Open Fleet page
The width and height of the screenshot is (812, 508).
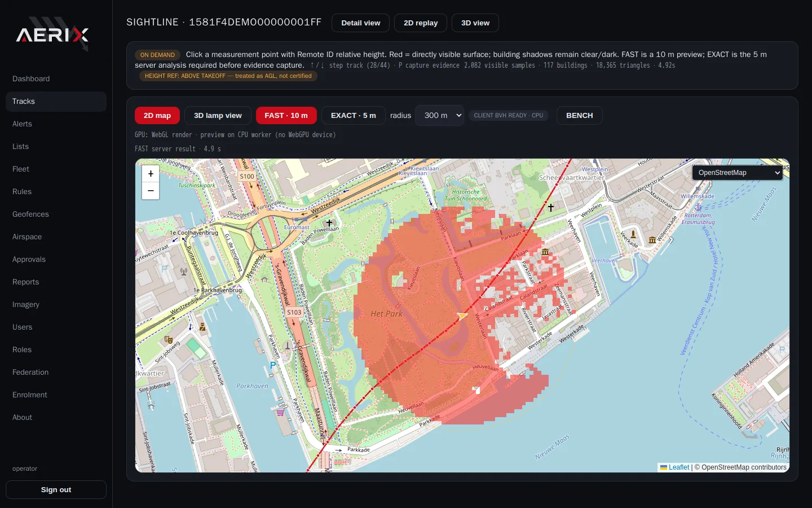[x=56, y=169]
